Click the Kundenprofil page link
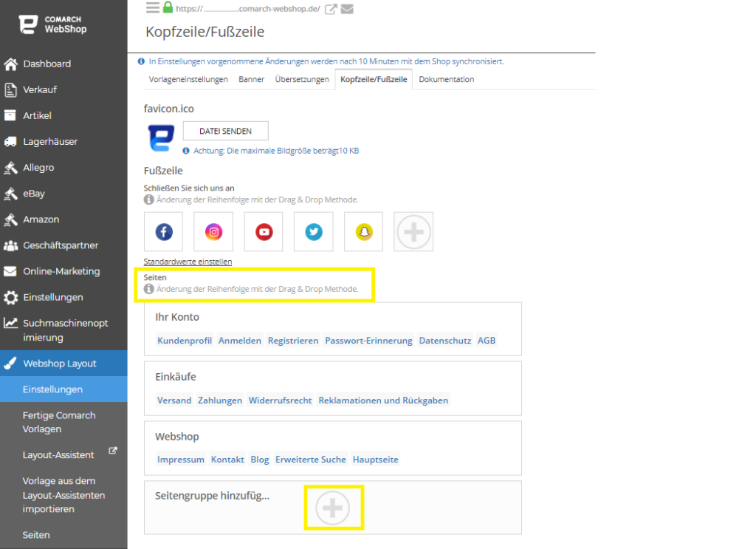The image size is (756, 549). tap(185, 341)
